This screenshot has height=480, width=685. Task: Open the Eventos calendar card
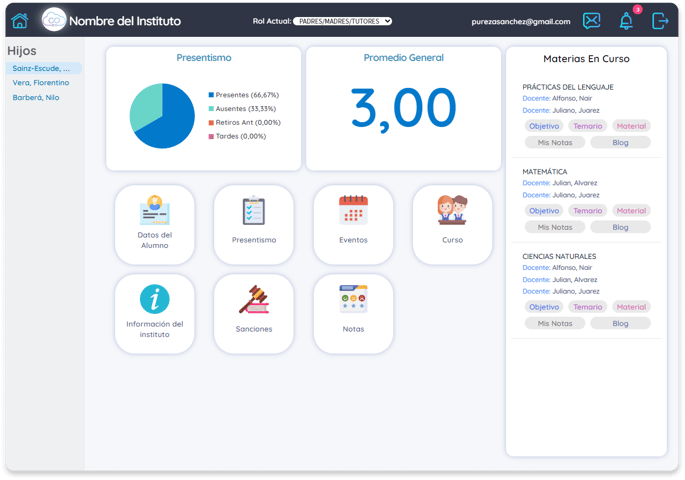click(x=353, y=225)
